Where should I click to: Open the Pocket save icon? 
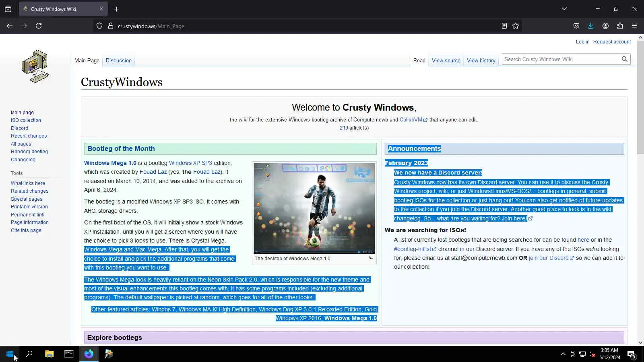pyautogui.click(x=576, y=26)
